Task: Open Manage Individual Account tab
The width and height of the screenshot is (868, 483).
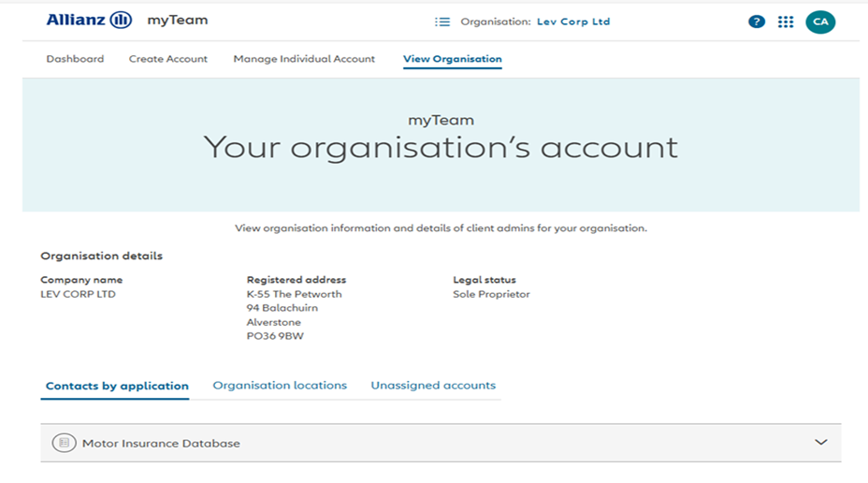Action: click(x=304, y=59)
